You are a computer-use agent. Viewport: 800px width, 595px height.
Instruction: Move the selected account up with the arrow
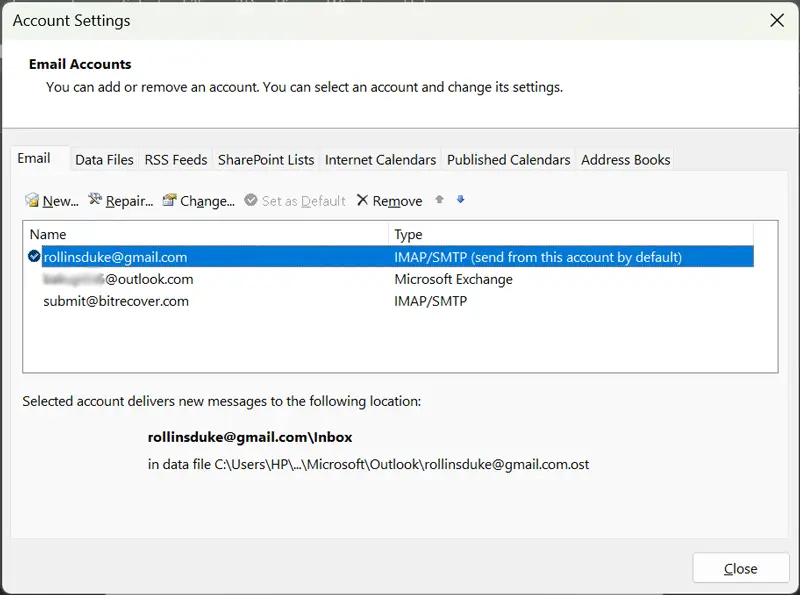coord(439,200)
